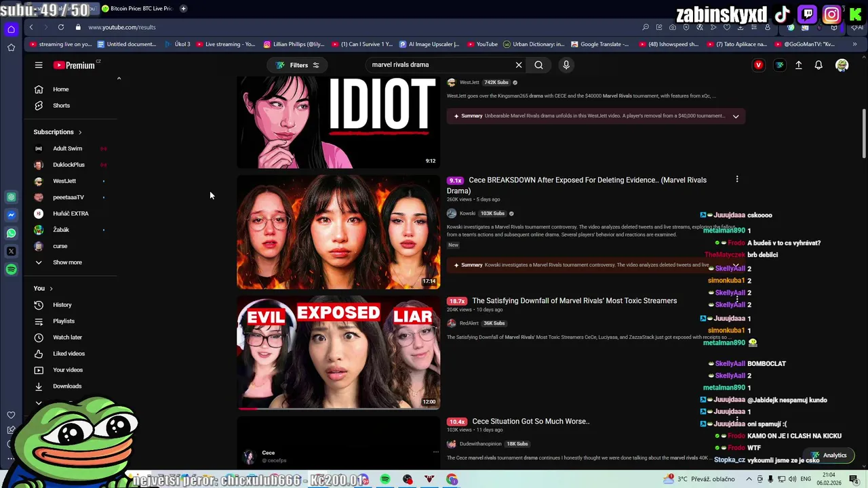Open the Analytics extension button

click(829, 455)
